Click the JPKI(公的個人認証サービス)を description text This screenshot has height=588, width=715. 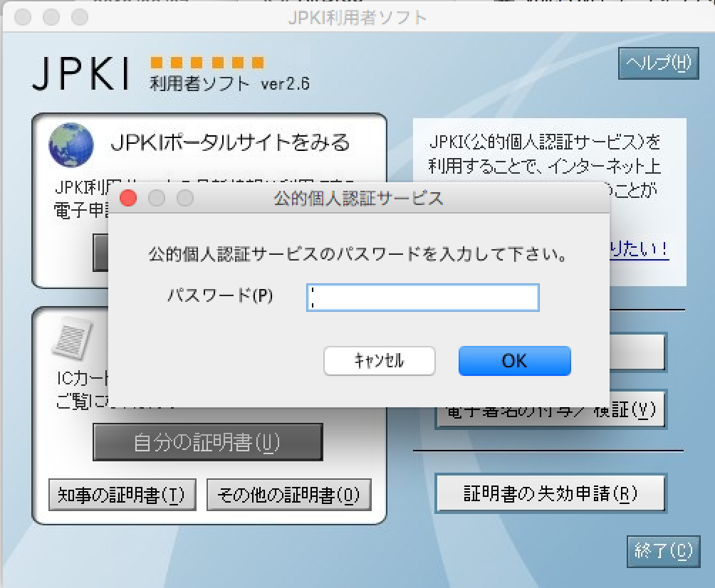coord(545,142)
